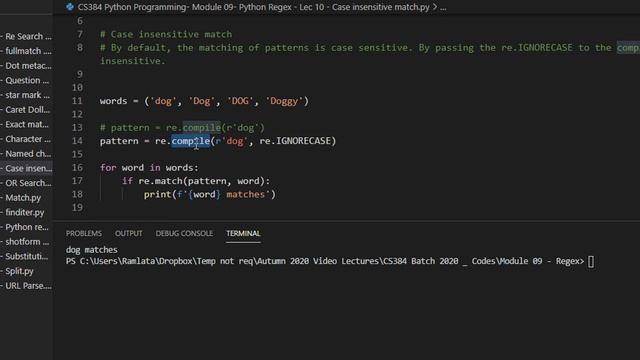The height and width of the screenshot is (360, 640).
Task: Click the terminal prompt cursor after 'Regex>'
Action: pos(591,262)
